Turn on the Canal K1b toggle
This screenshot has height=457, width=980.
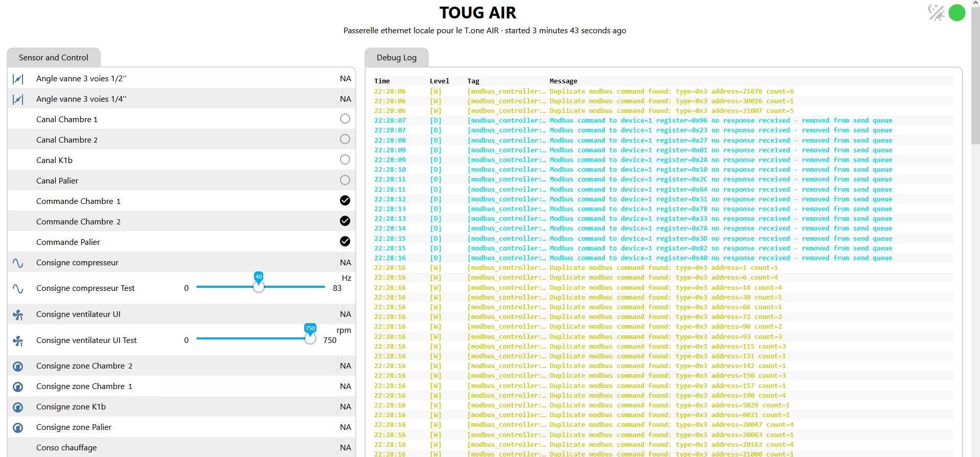[x=345, y=159]
